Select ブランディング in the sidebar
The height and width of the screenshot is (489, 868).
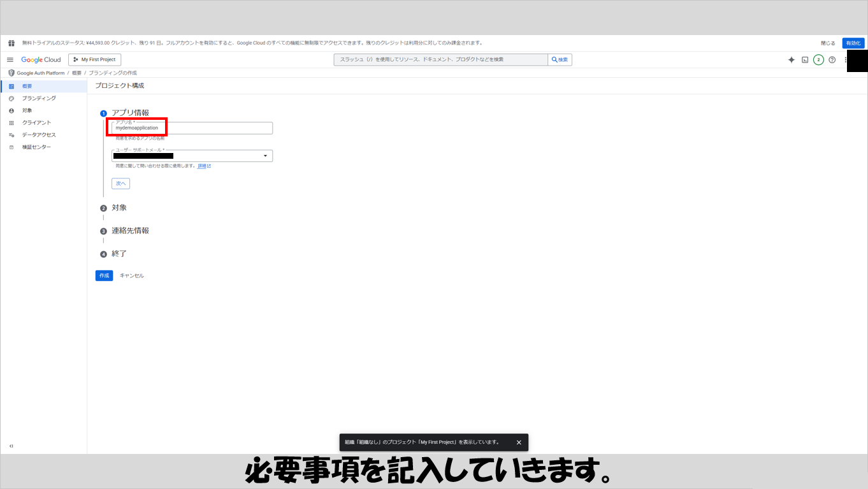pos(39,98)
